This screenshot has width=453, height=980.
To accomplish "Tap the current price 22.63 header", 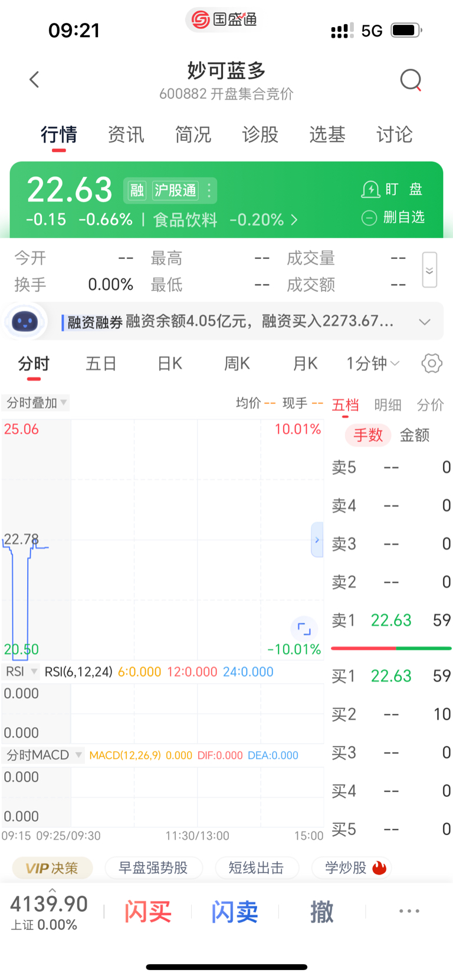I will tap(70, 190).
